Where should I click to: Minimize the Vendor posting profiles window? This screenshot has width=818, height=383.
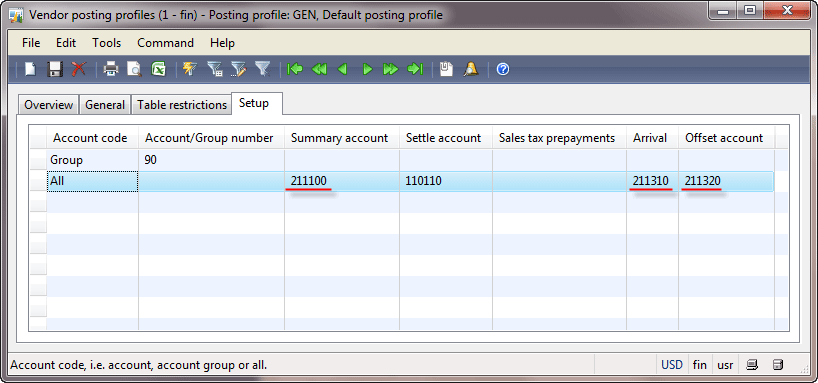723,10
